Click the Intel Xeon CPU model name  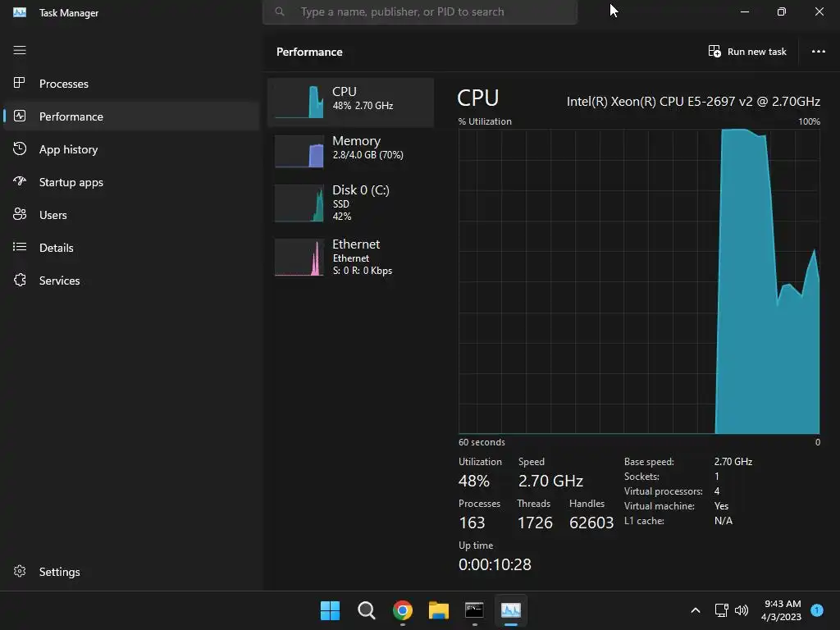click(693, 101)
